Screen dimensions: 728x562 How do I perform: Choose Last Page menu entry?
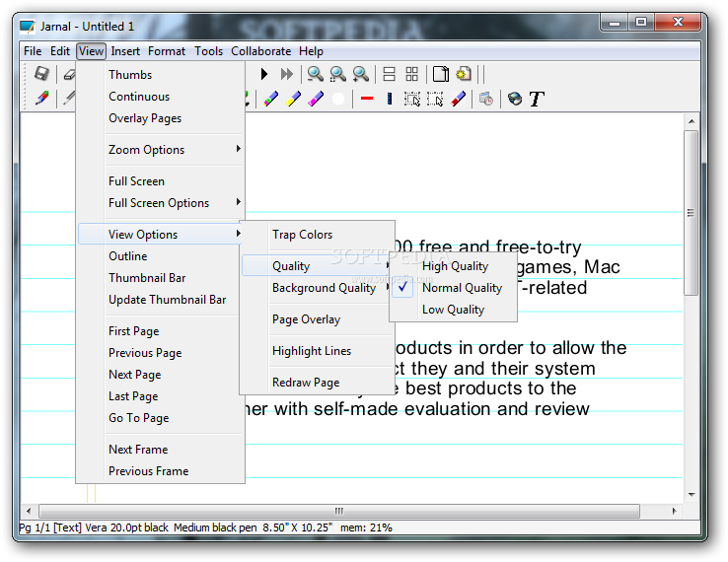tap(161, 396)
